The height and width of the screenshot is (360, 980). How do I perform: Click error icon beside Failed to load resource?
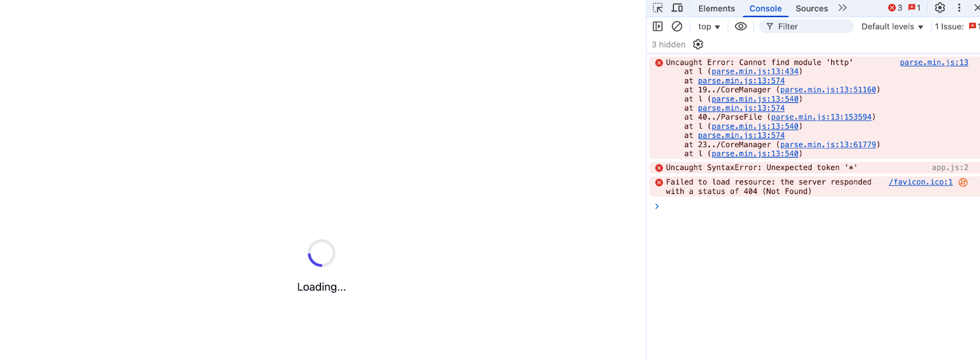click(x=659, y=182)
